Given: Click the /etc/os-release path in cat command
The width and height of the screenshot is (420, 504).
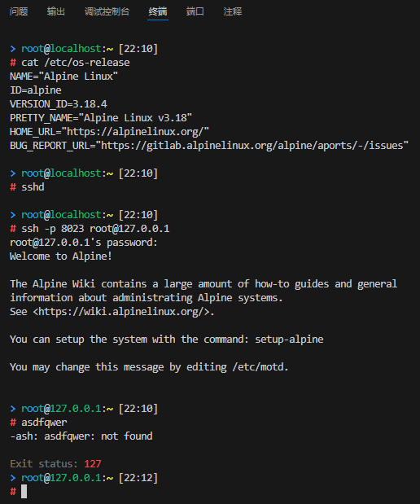Looking at the screenshot, I should click(x=87, y=63).
